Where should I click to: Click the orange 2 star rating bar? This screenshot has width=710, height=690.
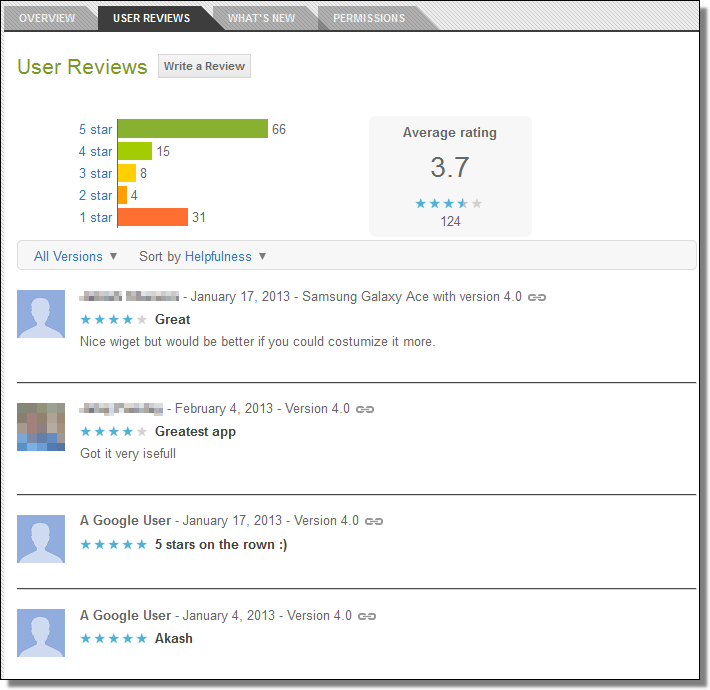[122, 195]
